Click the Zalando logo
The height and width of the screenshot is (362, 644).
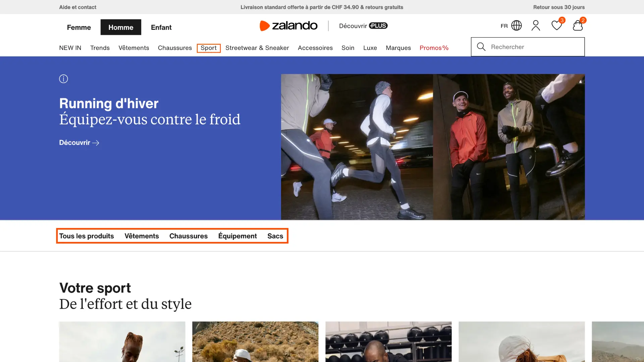click(x=288, y=25)
